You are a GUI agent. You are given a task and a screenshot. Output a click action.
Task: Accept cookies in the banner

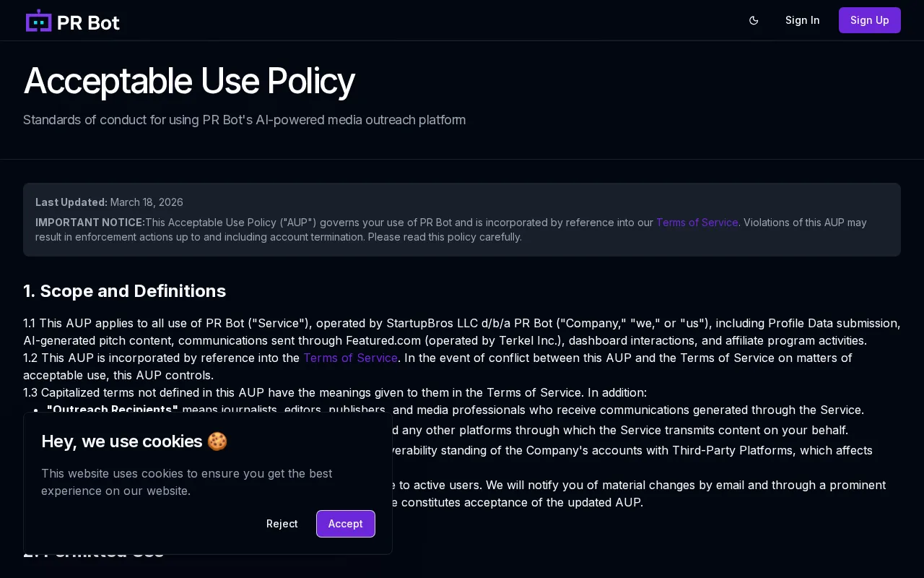pos(345,524)
